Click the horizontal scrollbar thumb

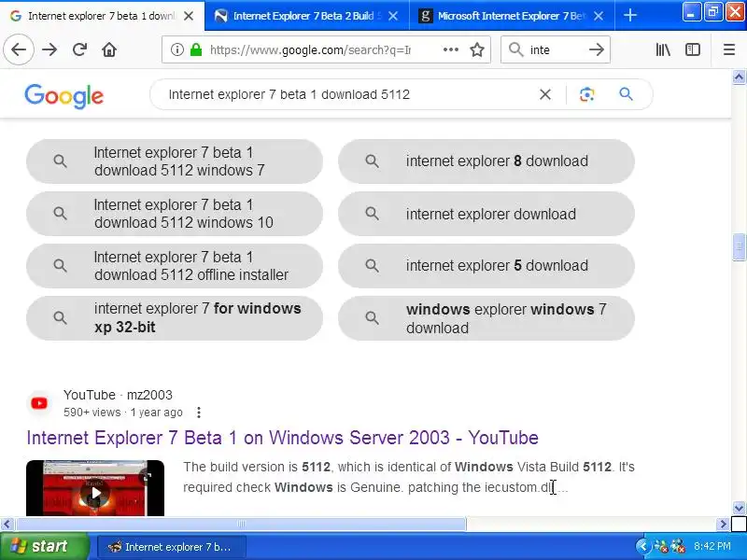click(x=241, y=525)
